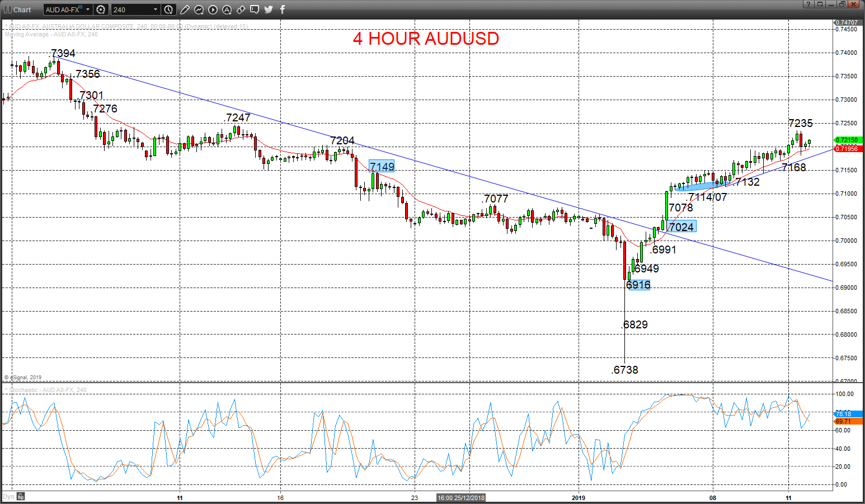Click the 7078 price label
Screen dimensions: 865x504
tap(681, 208)
